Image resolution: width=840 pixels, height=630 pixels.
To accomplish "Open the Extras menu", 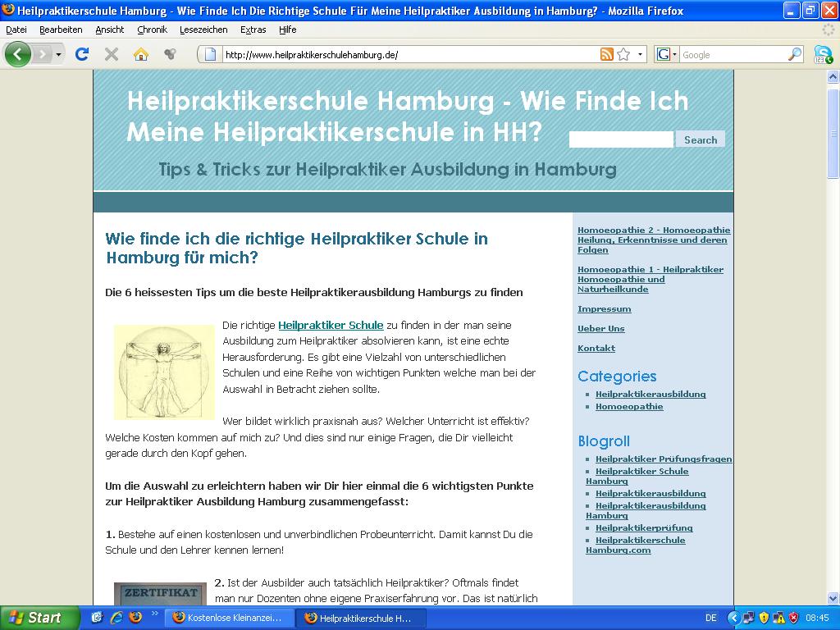I will (253, 30).
